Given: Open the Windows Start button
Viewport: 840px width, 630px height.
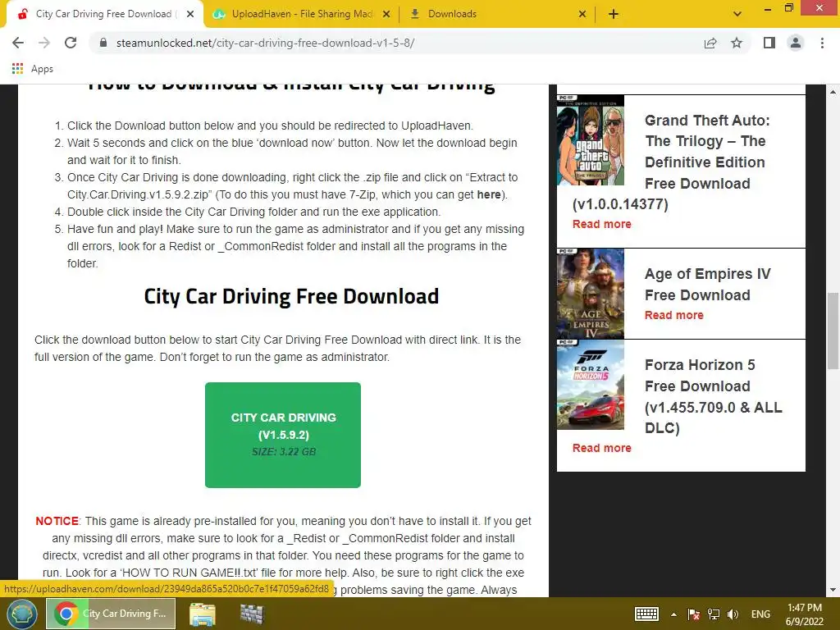Looking at the screenshot, I should [x=21, y=614].
